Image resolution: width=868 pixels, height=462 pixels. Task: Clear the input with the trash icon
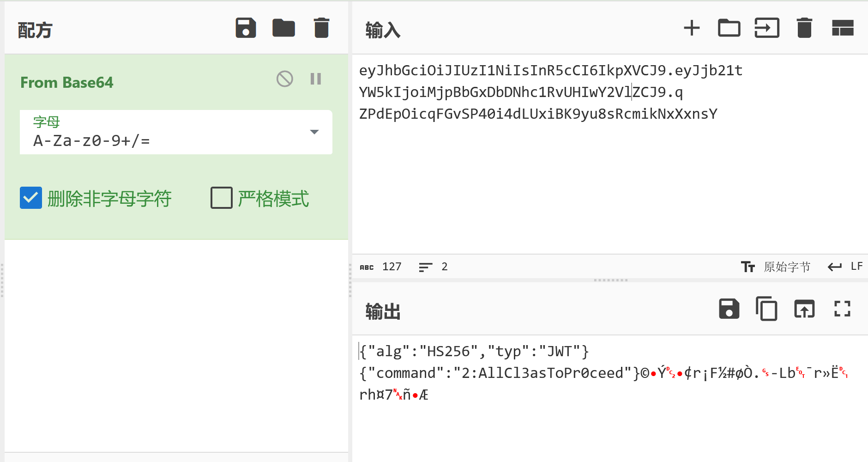click(804, 28)
